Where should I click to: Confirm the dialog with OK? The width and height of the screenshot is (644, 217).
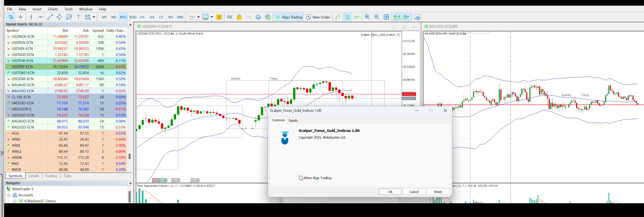tap(390, 192)
